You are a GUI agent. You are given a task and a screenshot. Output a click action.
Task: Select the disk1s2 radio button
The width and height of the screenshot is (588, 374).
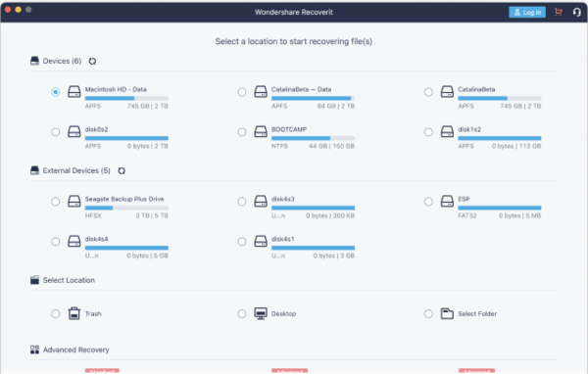click(x=428, y=132)
